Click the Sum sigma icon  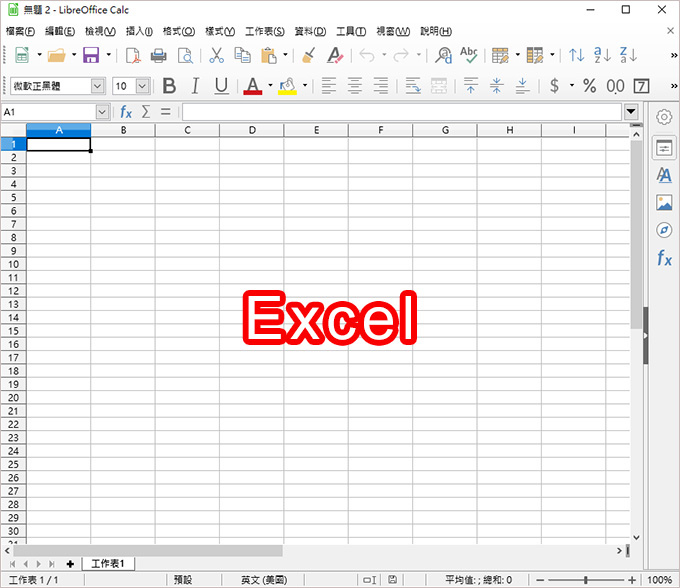(x=146, y=112)
